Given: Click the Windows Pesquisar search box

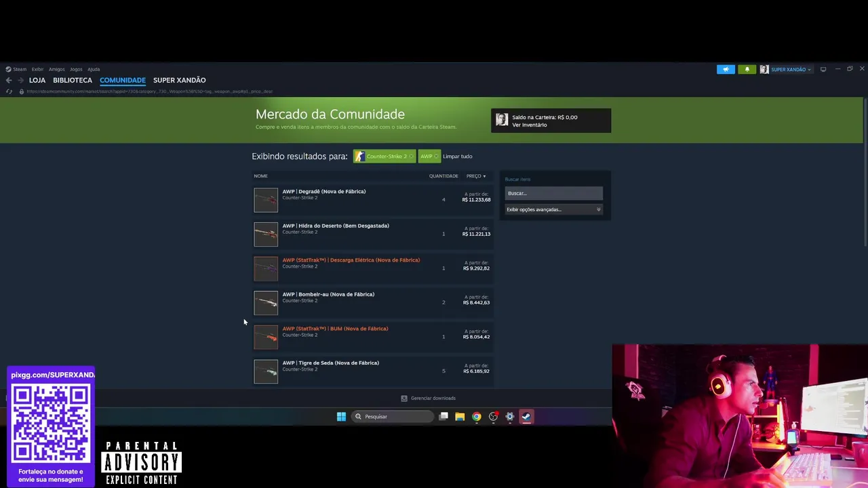Looking at the screenshot, I should [x=392, y=417].
